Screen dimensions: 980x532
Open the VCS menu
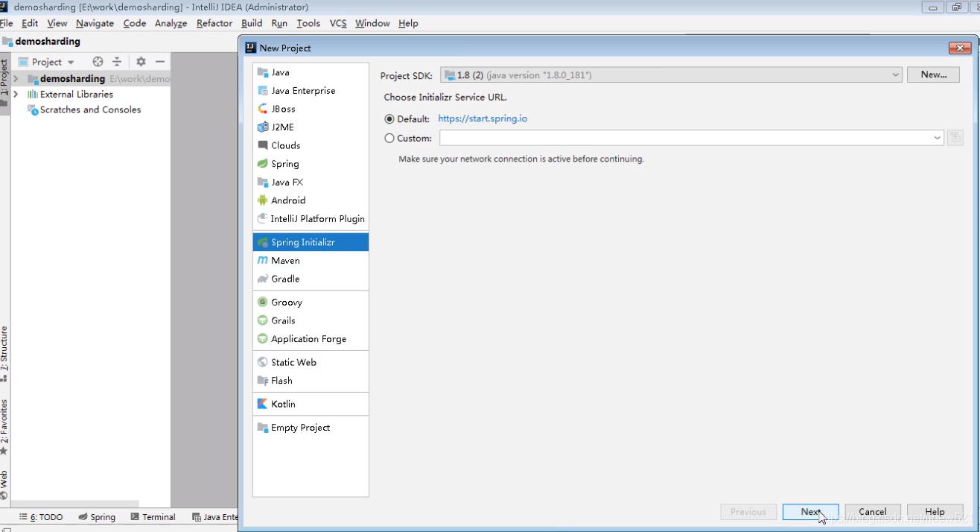tap(338, 23)
